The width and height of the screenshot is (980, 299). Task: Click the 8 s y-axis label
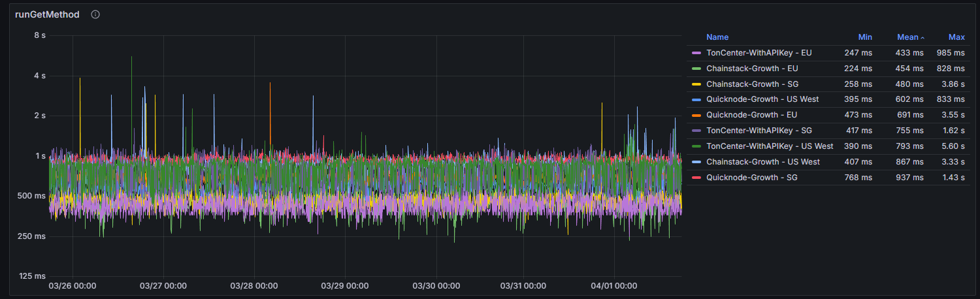click(40, 35)
